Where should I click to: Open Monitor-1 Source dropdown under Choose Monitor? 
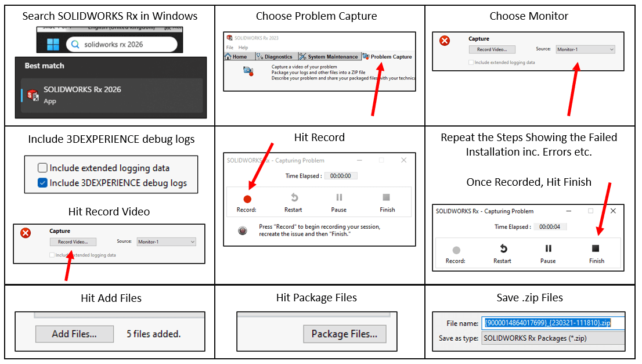[585, 49]
